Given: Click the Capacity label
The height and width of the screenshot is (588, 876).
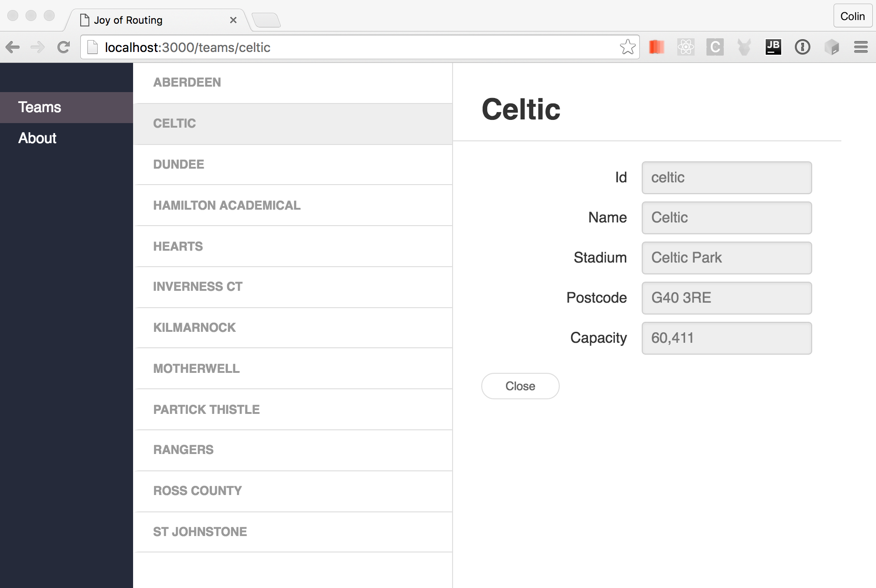Looking at the screenshot, I should [x=598, y=338].
